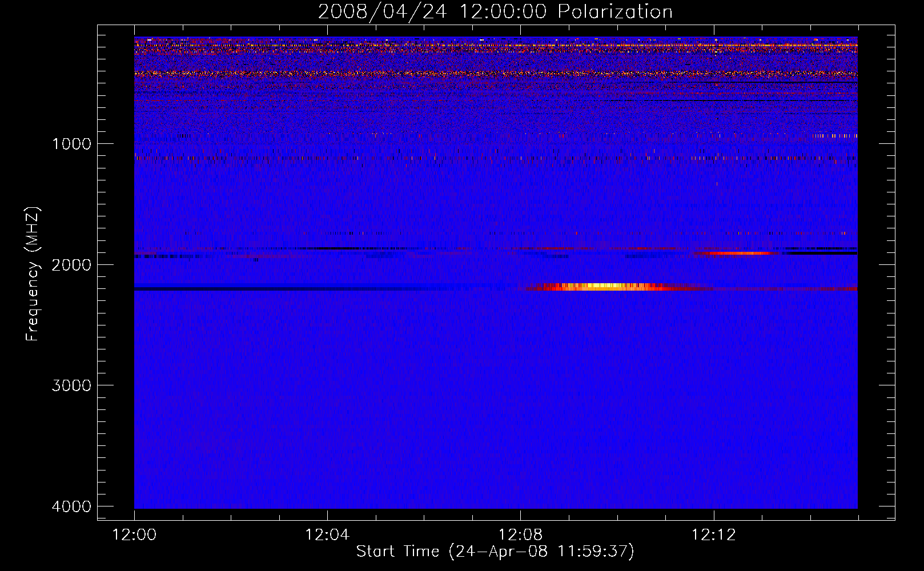Click the 1000 frequency tick label
The width and height of the screenshot is (924, 571).
coord(71,144)
